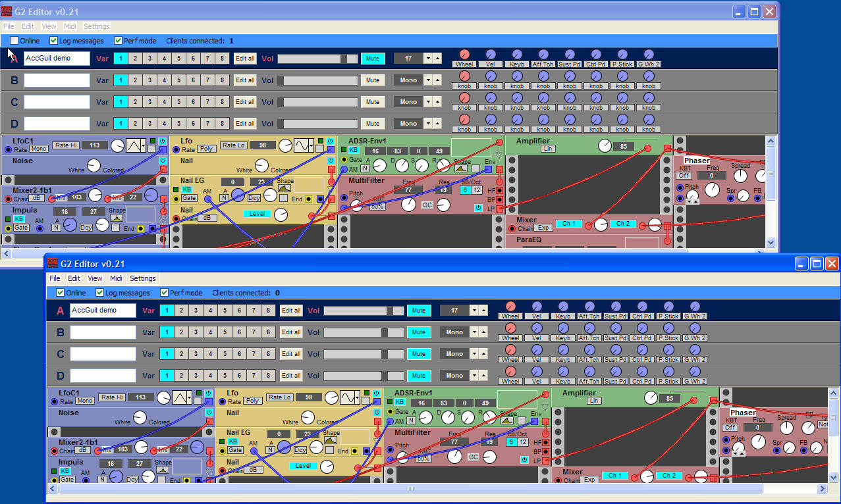The height and width of the screenshot is (504, 841).
Task: Toggle Noise module power icon in front window
Action: 209,413
